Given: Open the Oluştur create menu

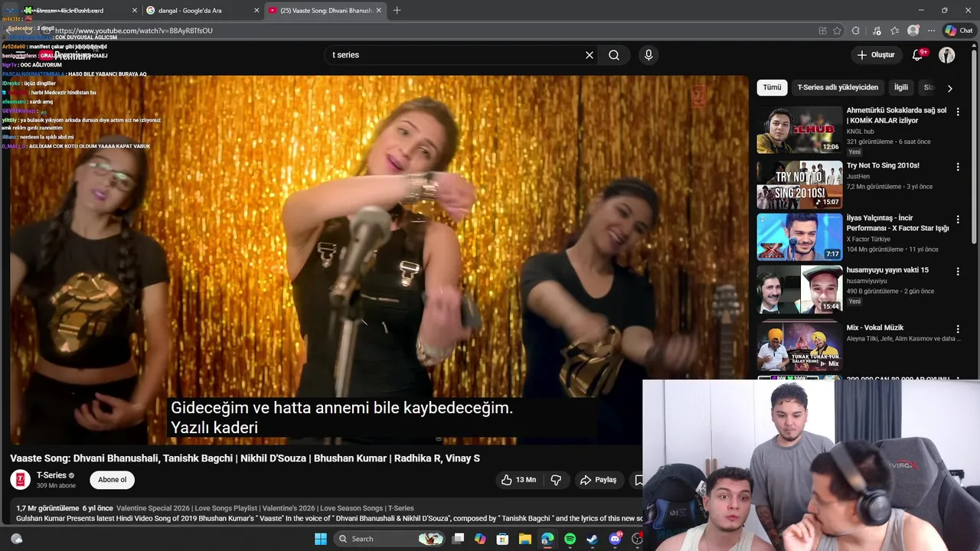Looking at the screenshot, I should [x=876, y=55].
